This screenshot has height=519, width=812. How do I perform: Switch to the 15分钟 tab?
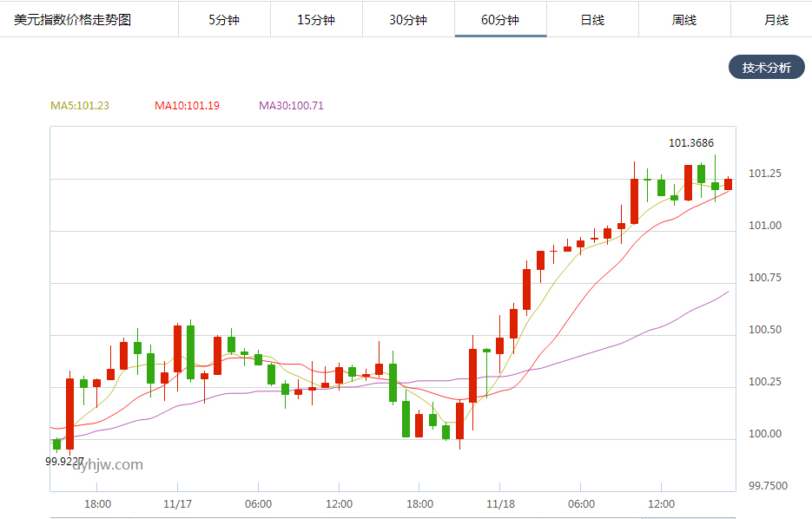tap(316, 20)
